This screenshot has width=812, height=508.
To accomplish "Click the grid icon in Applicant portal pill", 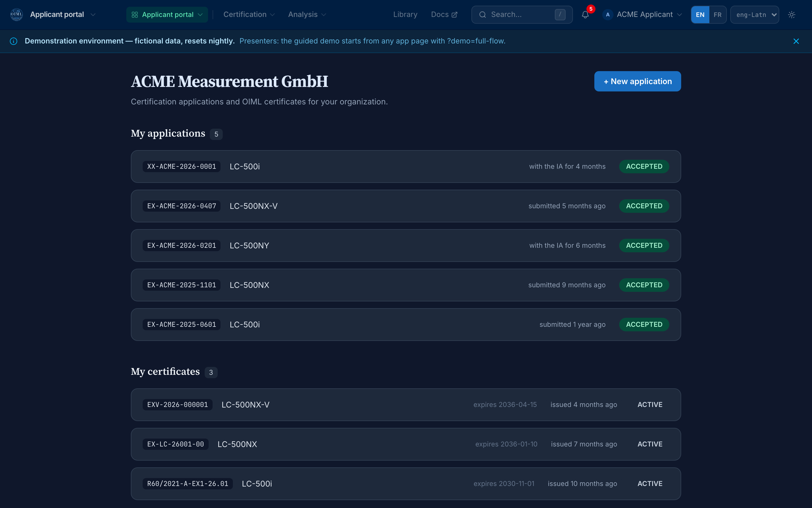I will 134,15.
